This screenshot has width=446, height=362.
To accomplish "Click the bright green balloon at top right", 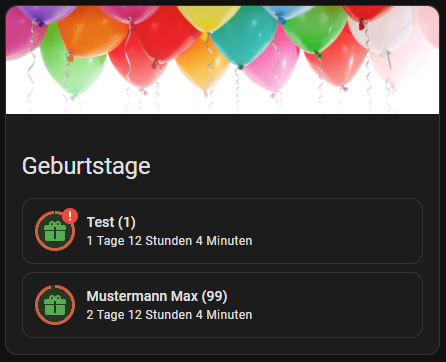I will (x=315, y=28).
